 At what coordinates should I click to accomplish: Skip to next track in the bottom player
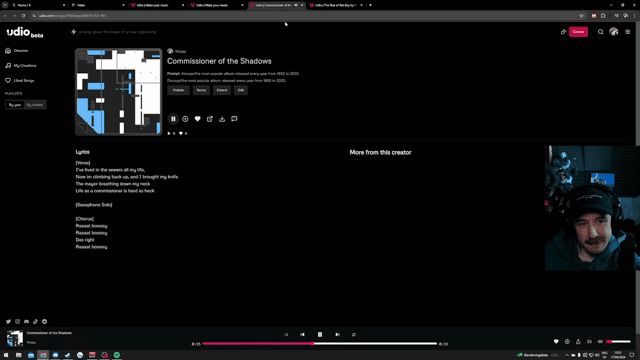338,335
